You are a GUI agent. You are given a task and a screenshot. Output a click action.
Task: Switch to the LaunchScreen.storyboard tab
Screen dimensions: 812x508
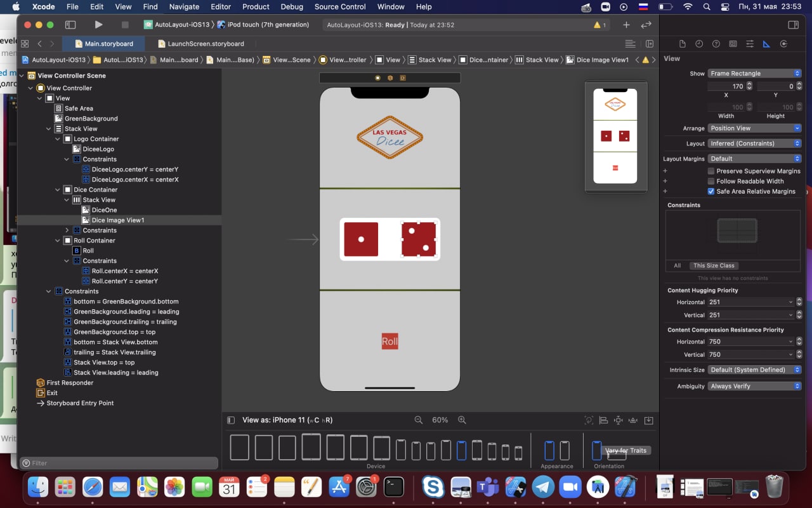coord(200,44)
